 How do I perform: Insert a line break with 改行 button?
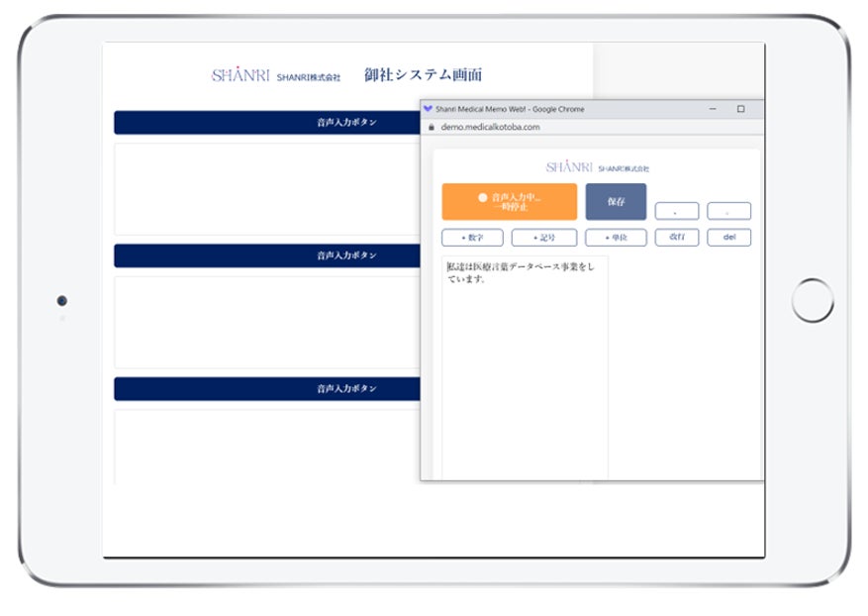tap(676, 237)
